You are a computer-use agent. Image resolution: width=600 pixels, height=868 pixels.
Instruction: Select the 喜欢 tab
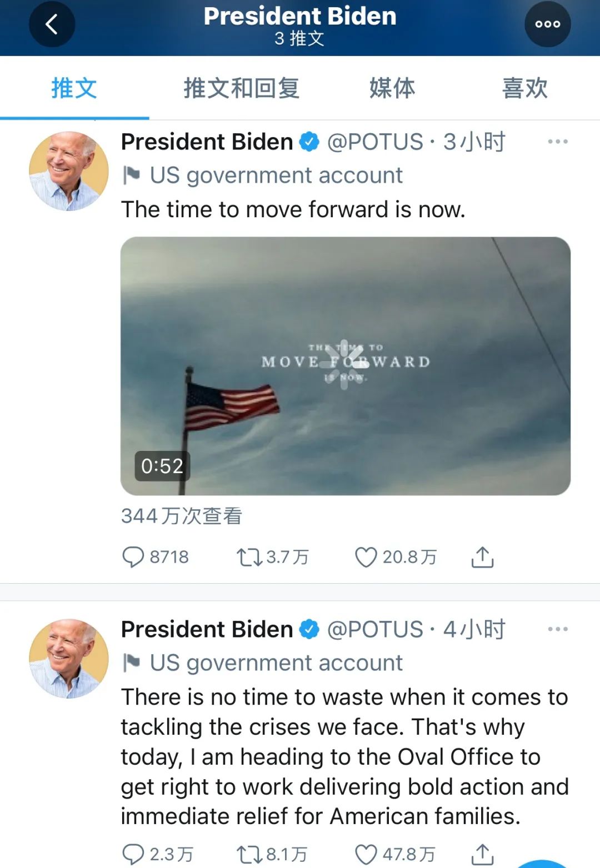[525, 88]
